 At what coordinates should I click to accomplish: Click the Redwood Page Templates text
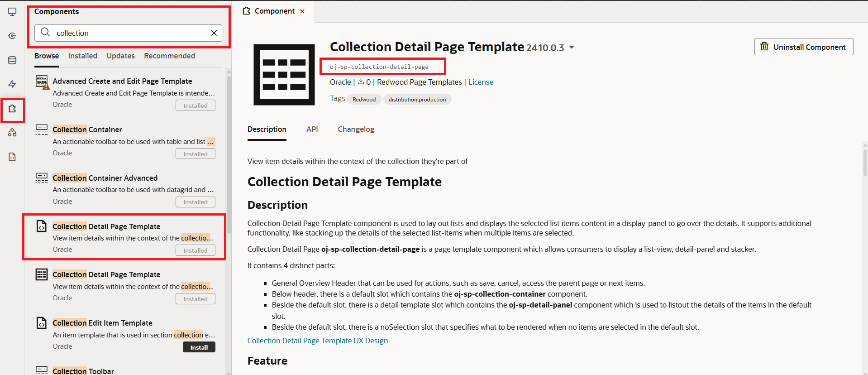click(420, 82)
